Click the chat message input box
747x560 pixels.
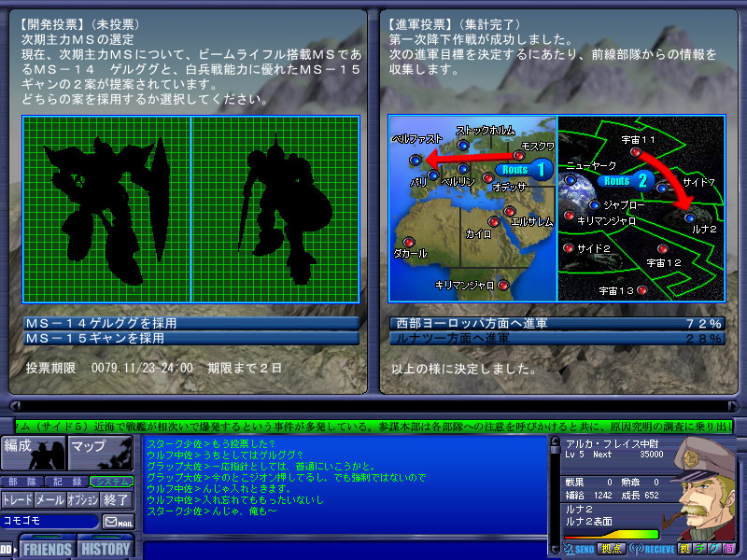pyautogui.click(x=345, y=550)
